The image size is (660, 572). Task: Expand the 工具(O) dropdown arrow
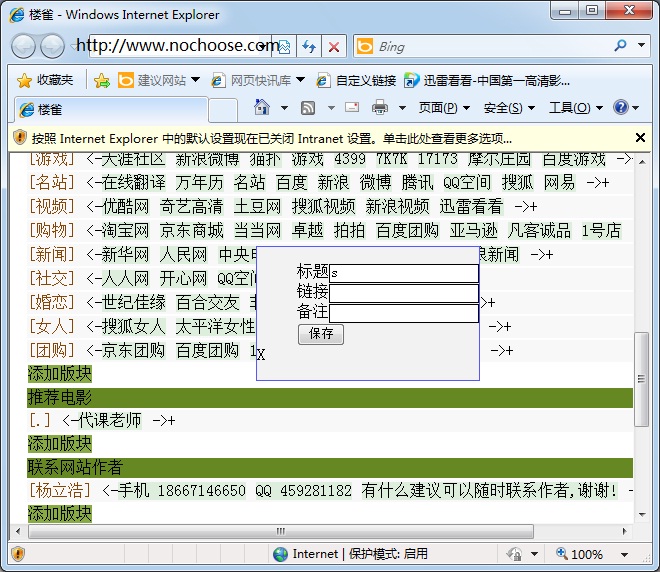point(599,108)
